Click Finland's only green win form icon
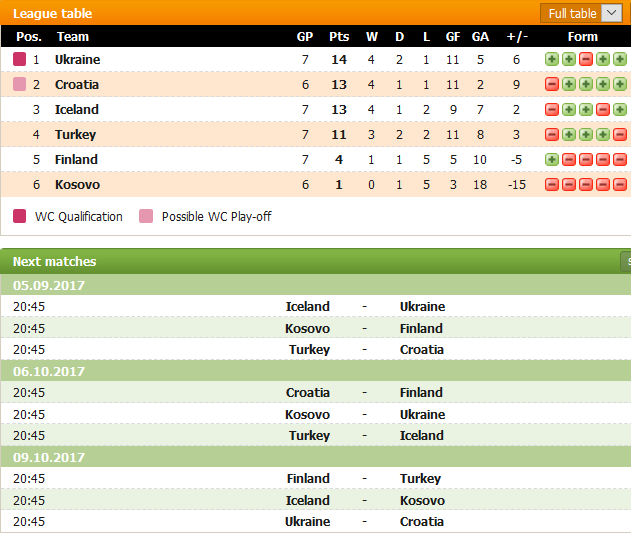Viewport: 631px width, 533px height. (x=552, y=159)
